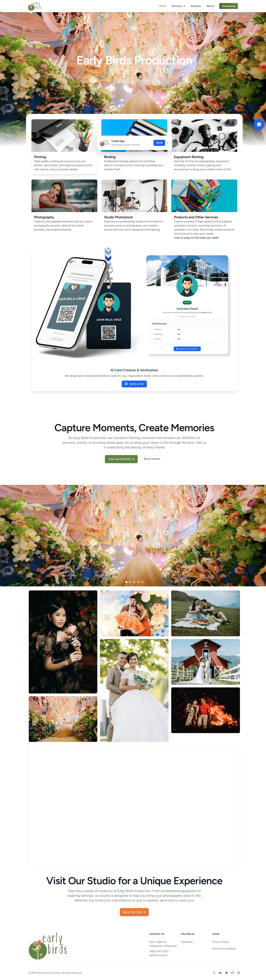
Task: Click the Twitter bird icon in footer
Action: point(226,973)
